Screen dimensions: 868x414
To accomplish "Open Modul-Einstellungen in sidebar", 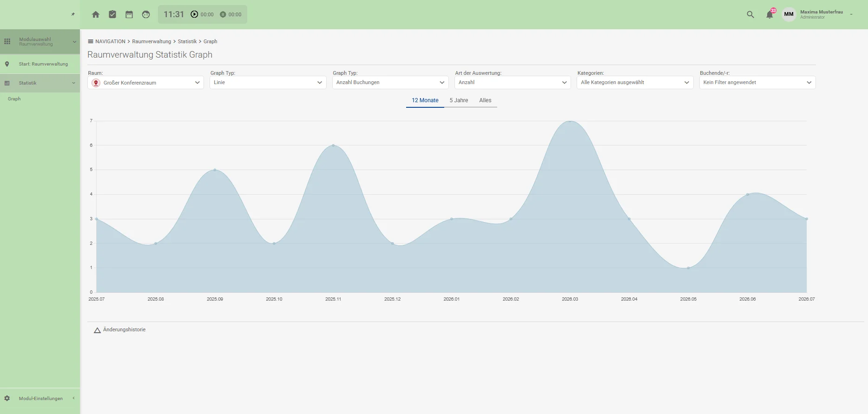I will click(40, 398).
